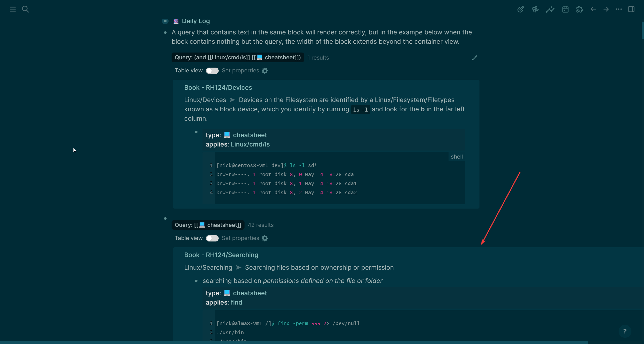Open the Book - RH124/Devices page link

coord(218,87)
